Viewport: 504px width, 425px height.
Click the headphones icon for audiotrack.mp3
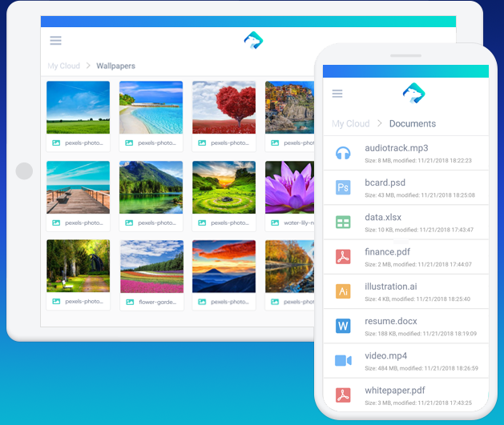coord(343,153)
